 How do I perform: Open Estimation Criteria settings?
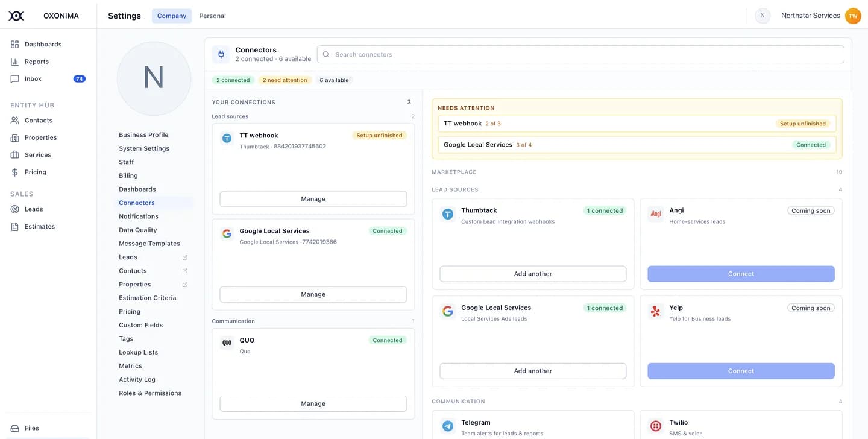tap(148, 298)
